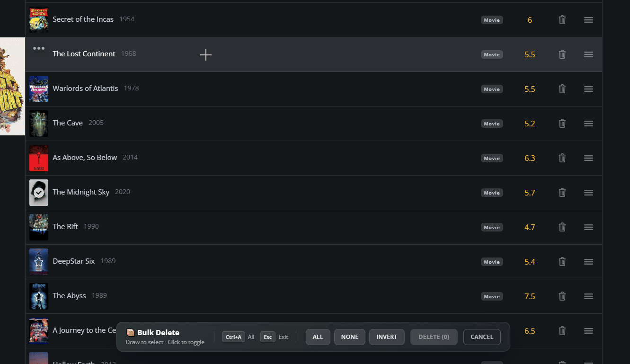The height and width of the screenshot is (364, 630).
Task: Trash the As Above, So Below entry
Action: click(562, 158)
